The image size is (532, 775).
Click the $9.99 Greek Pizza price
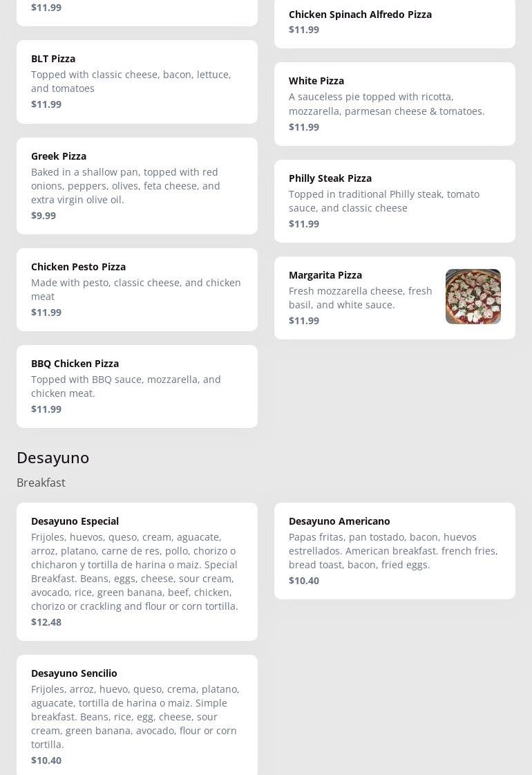point(44,216)
